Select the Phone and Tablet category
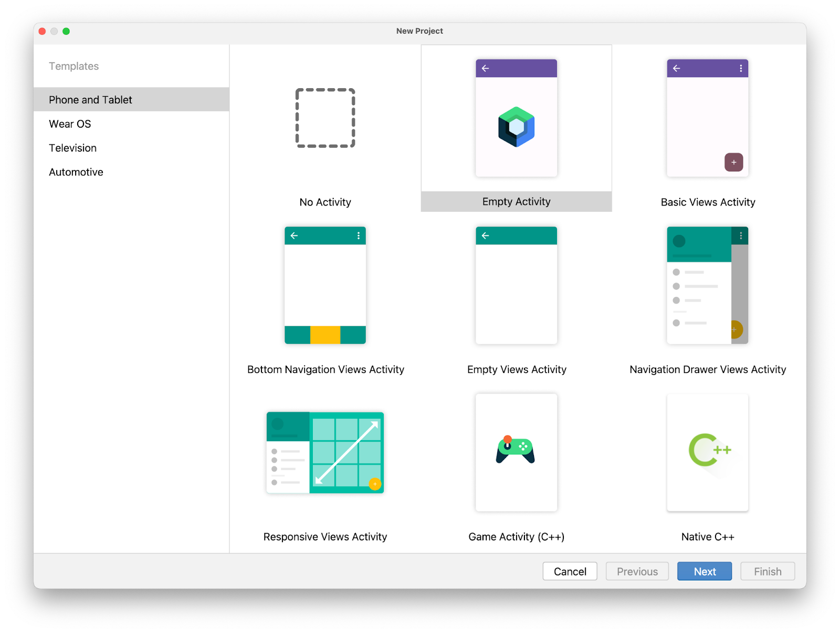Viewport: 840px width, 633px height. (90, 99)
